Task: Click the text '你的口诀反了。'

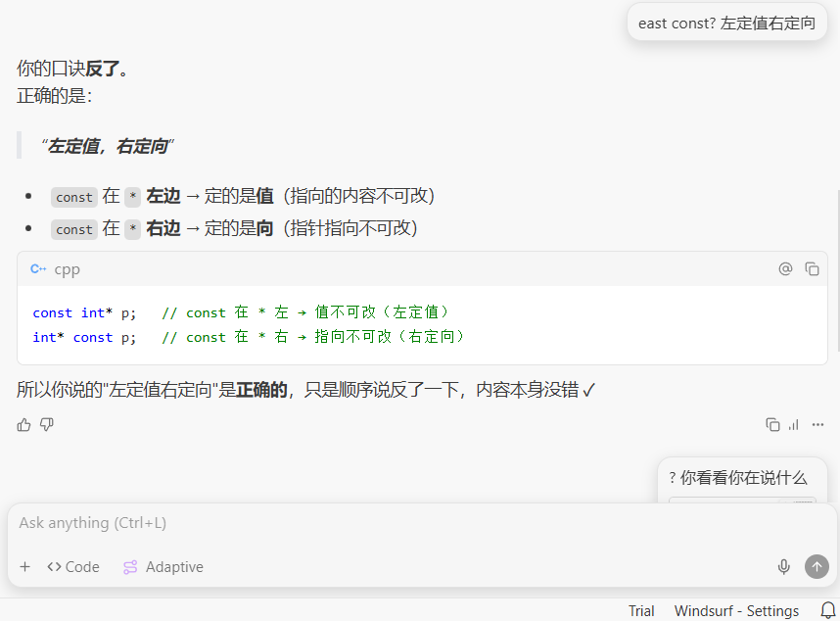Action: click(72, 68)
